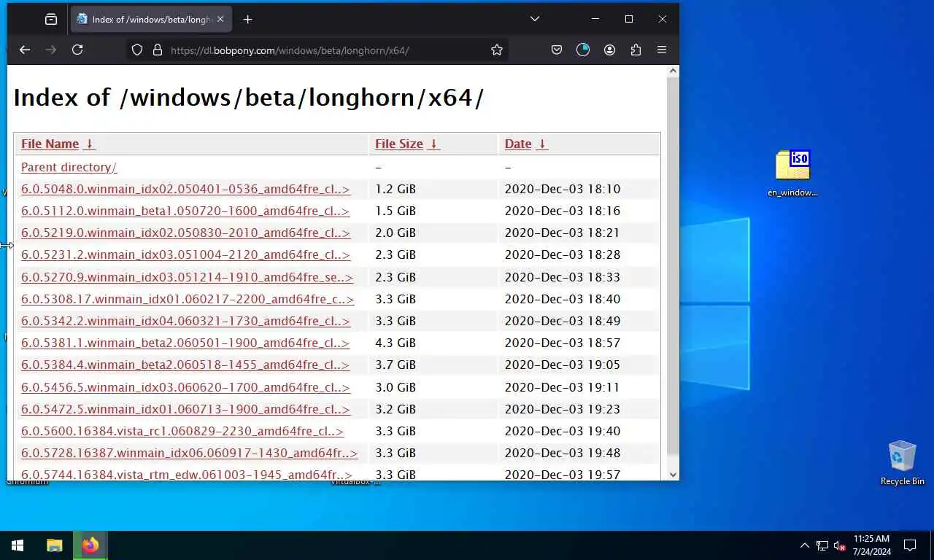Click Firefox icon in taskbar
The width and height of the screenshot is (934, 560).
tap(90, 545)
